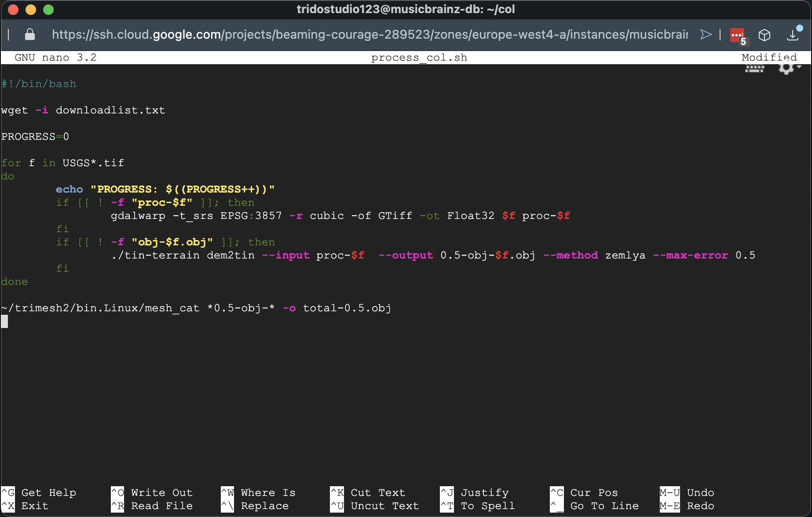Viewport: 812px width, 517px height.
Task: Click the keyboard icon in the terminal
Action: (754, 68)
